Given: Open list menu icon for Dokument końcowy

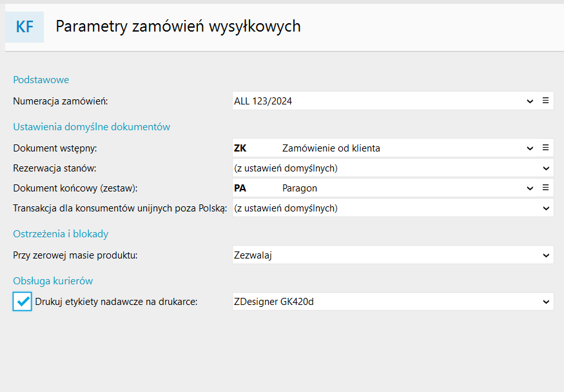Looking at the screenshot, I should click(x=545, y=188).
